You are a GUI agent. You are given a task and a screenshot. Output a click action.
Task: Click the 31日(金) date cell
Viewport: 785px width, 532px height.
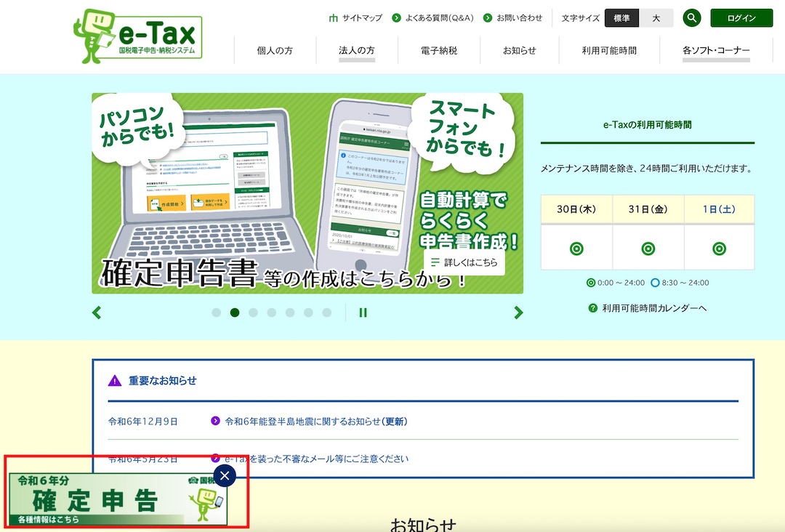[x=648, y=209]
